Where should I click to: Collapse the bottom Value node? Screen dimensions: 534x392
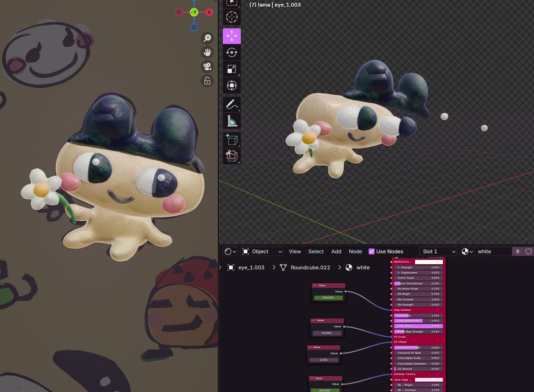coord(312,378)
